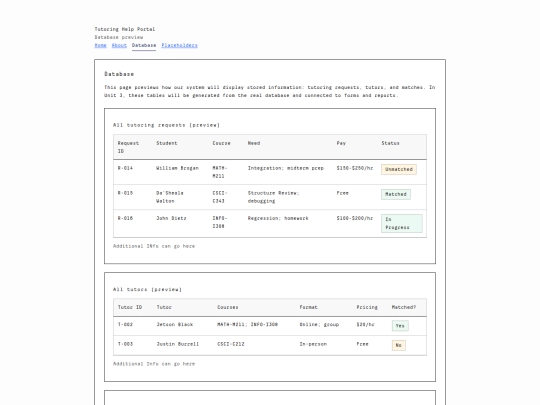
Task: Open the About navigation link
Action: click(119, 45)
